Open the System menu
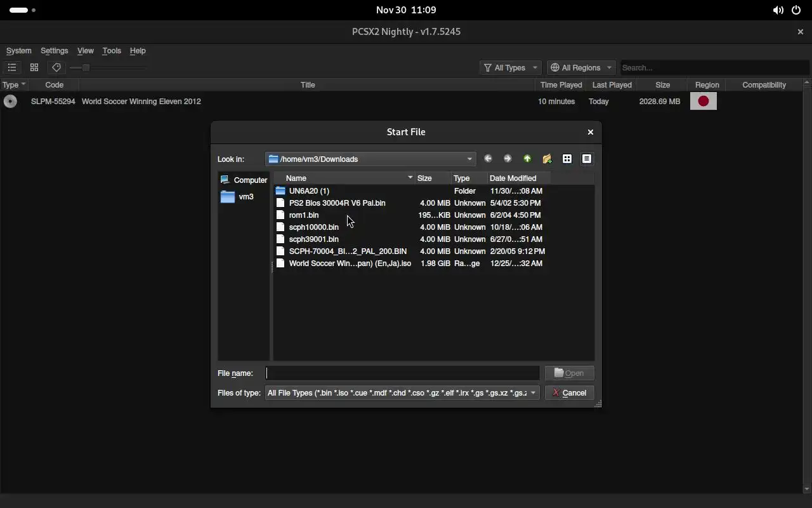The width and height of the screenshot is (812, 508). tap(18, 51)
